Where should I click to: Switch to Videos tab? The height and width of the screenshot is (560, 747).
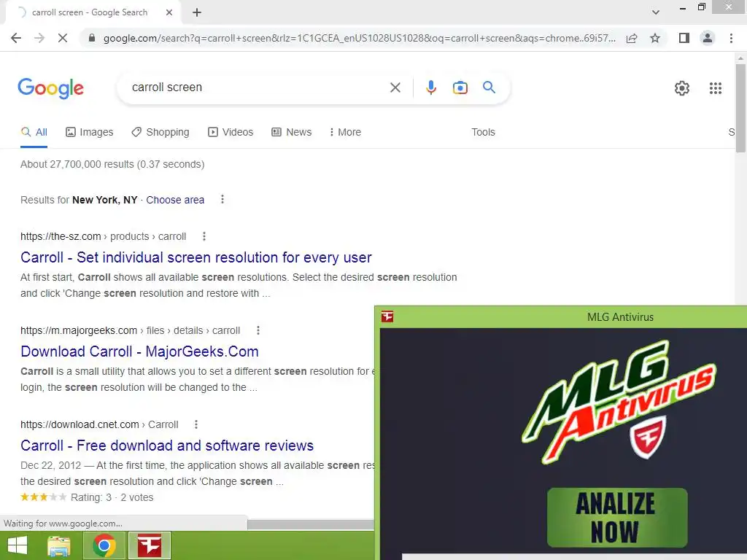click(x=231, y=133)
